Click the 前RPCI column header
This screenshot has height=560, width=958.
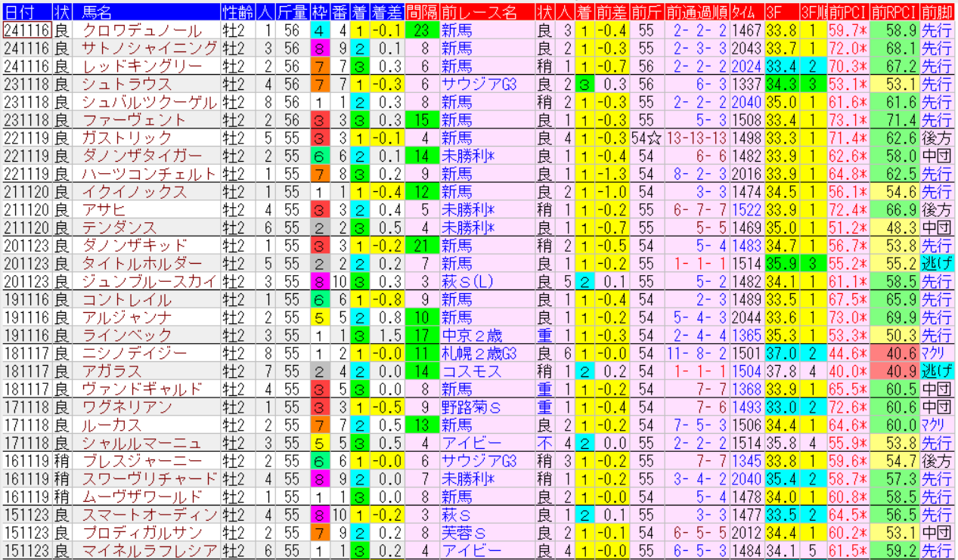coord(894,12)
